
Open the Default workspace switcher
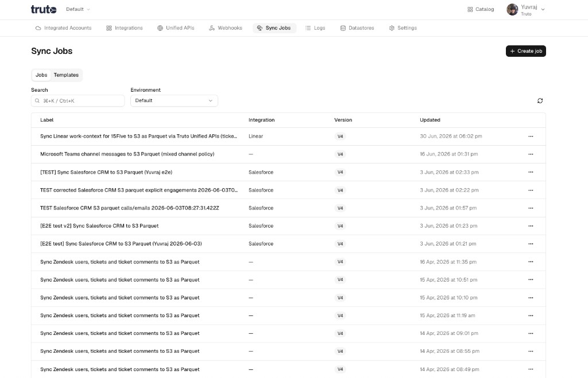click(x=78, y=9)
